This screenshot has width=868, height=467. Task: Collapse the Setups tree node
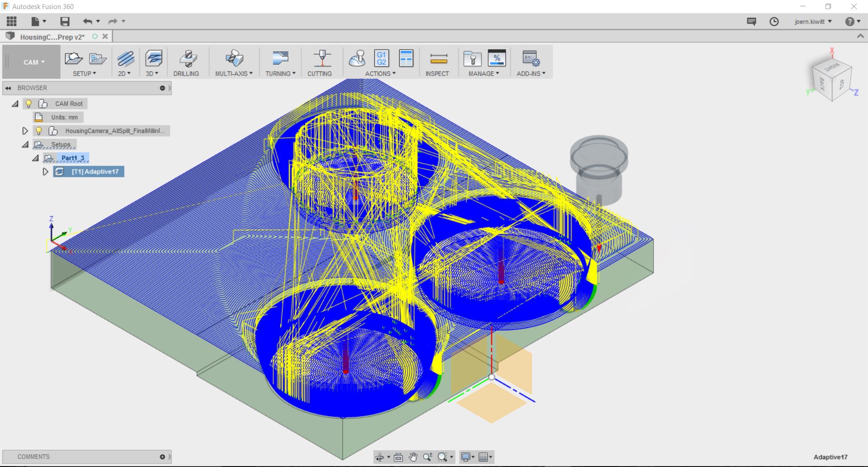coord(25,144)
